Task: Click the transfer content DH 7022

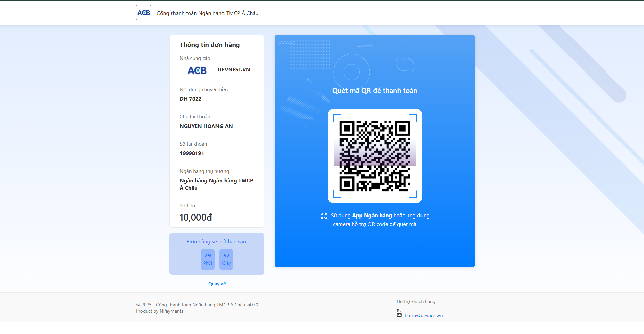Action: pos(190,99)
